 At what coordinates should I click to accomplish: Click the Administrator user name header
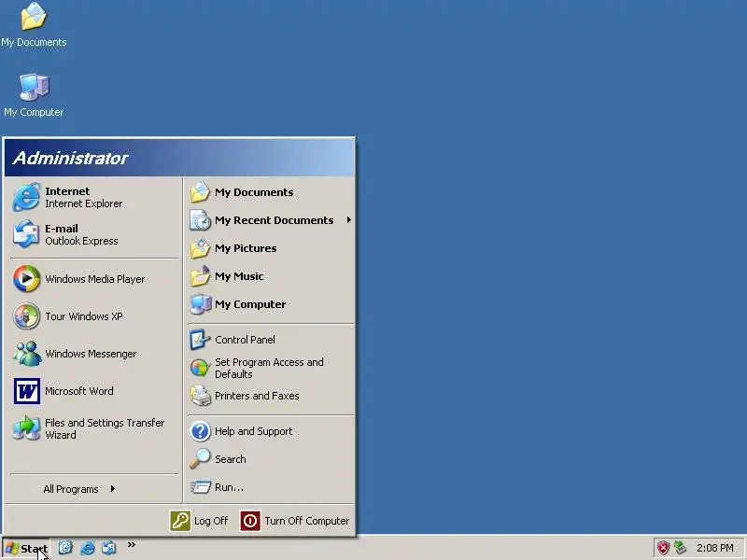point(70,158)
